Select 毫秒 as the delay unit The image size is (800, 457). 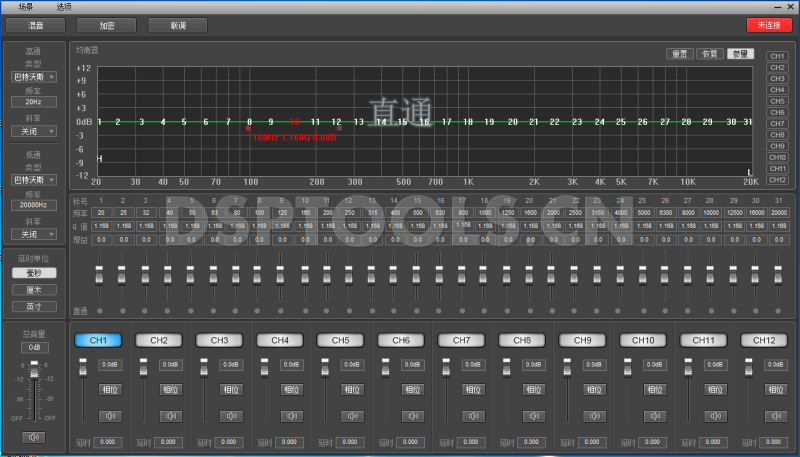click(34, 272)
